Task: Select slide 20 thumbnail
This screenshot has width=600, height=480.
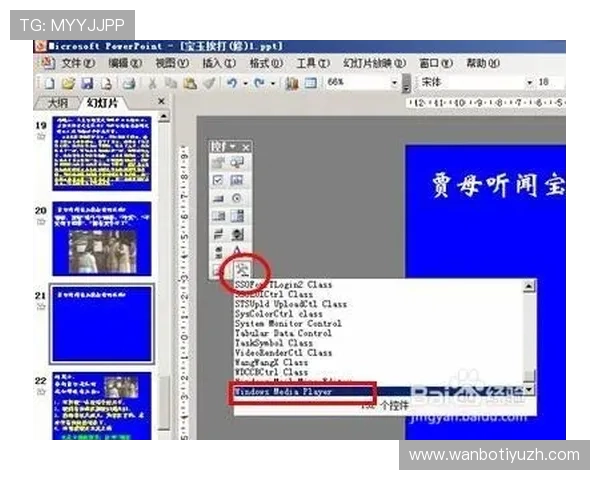Action: point(102,239)
